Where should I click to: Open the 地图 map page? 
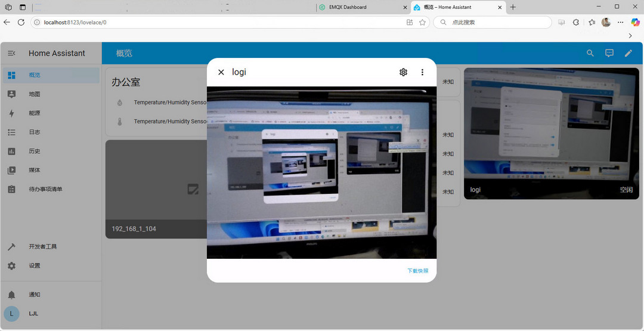(x=35, y=94)
